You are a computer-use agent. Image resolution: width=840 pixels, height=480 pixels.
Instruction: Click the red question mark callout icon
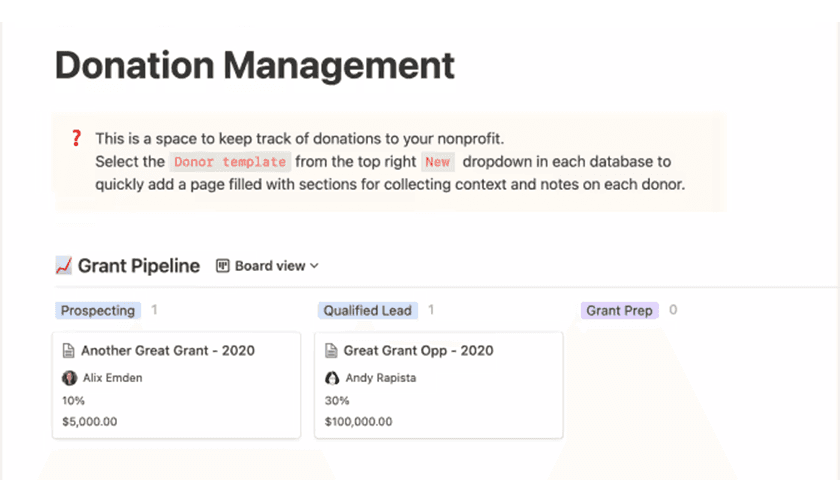(x=76, y=138)
